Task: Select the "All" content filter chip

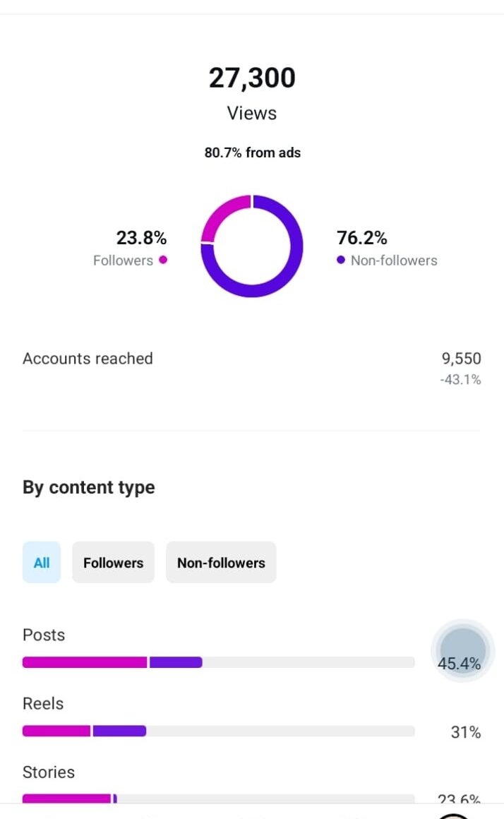Action: (x=42, y=563)
